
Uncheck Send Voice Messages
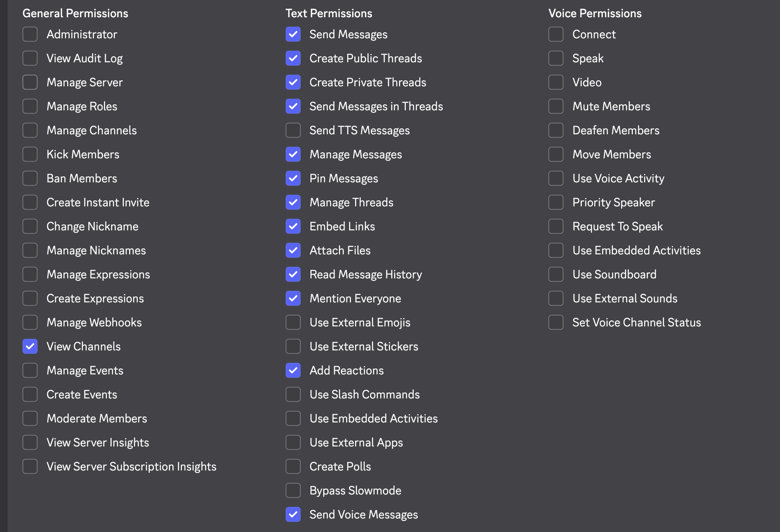tap(293, 514)
